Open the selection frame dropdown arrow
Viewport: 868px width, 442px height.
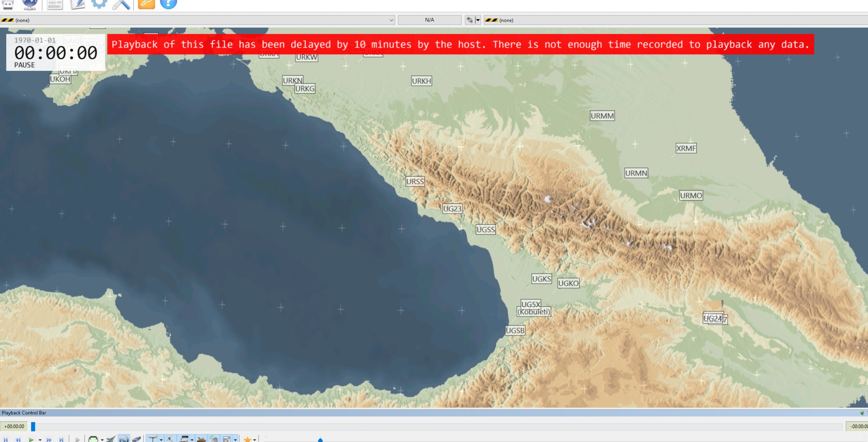coord(235,440)
